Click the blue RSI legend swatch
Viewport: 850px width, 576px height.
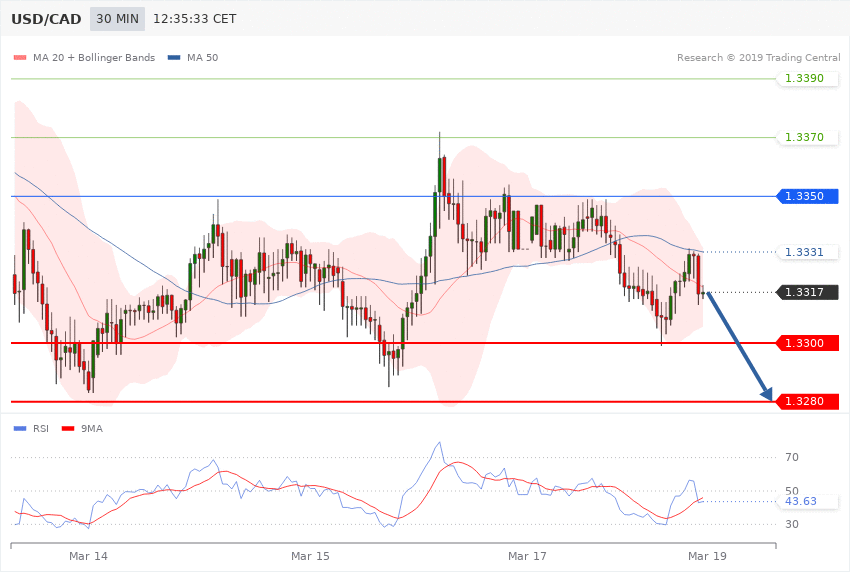(20, 429)
